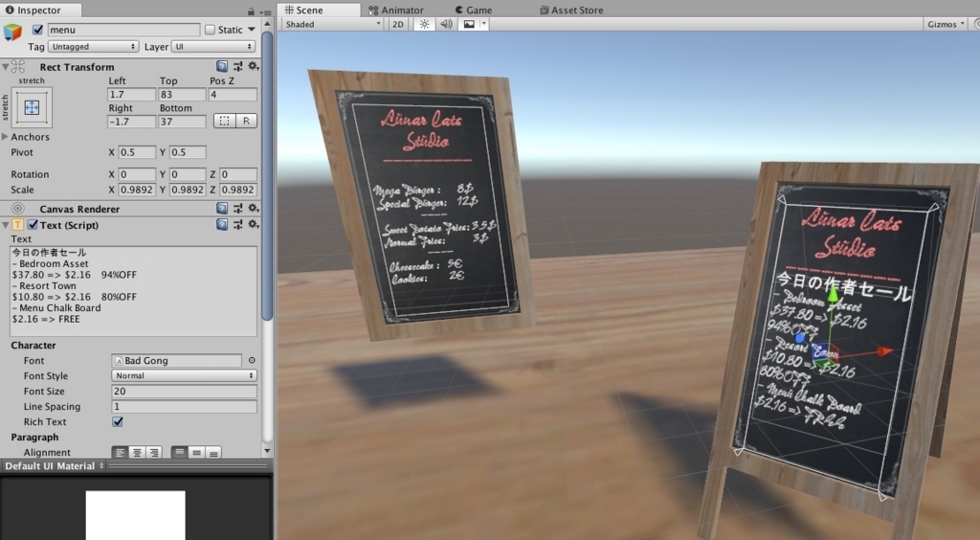Open the Inspector panel options menu
980x540 pixels.
tap(266, 11)
